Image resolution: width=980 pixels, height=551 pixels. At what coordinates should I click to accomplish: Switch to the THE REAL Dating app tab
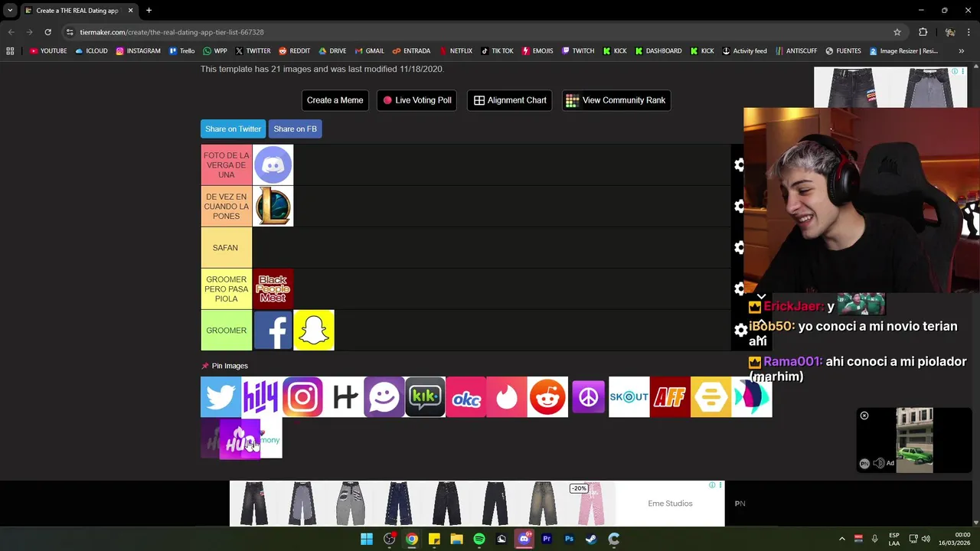77,11
